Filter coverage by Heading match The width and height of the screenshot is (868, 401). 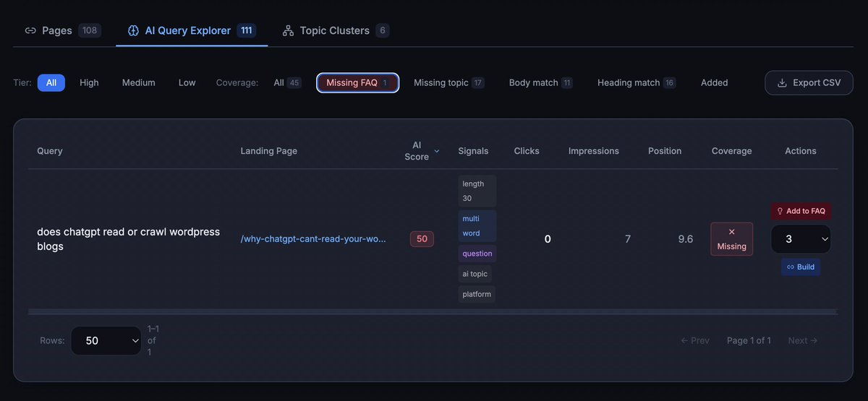tap(636, 82)
